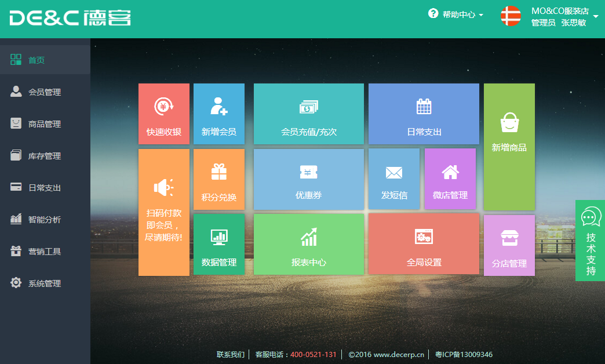
Task: Expand the account dropdown arrow beside MO&CO服装店
Action: (x=596, y=17)
